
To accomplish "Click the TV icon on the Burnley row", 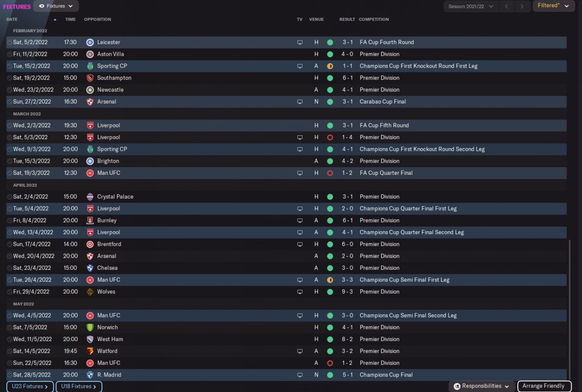I will pyautogui.click(x=300, y=220).
